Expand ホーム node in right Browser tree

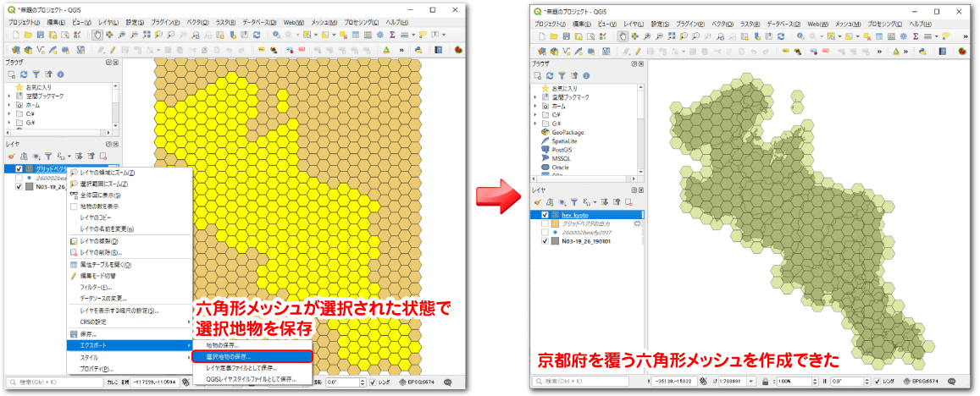(535, 106)
